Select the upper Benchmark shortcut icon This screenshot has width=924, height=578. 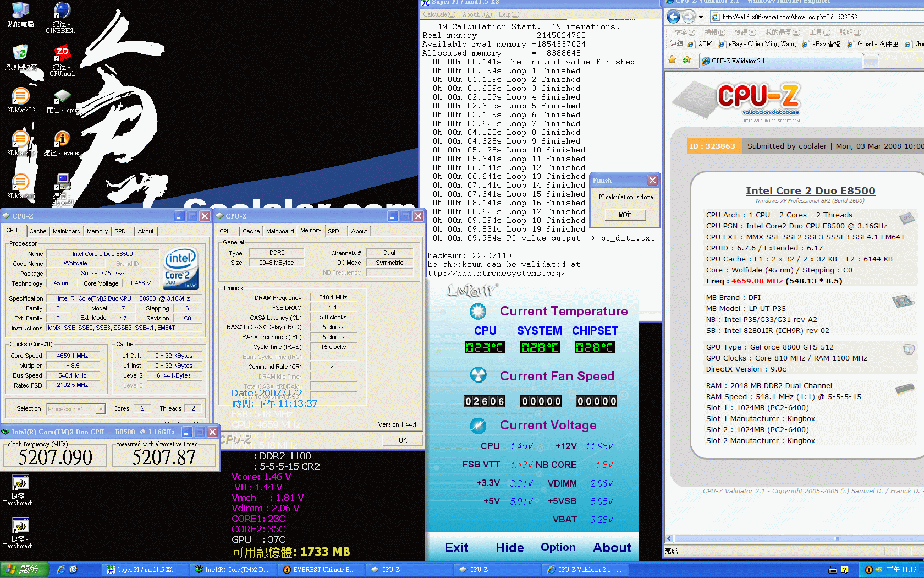click(x=20, y=490)
